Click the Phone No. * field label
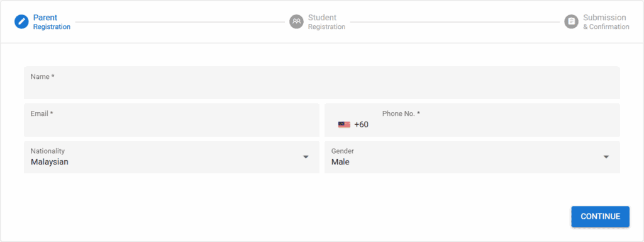The width and height of the screenshot is (644, 242). click(401, 113)
